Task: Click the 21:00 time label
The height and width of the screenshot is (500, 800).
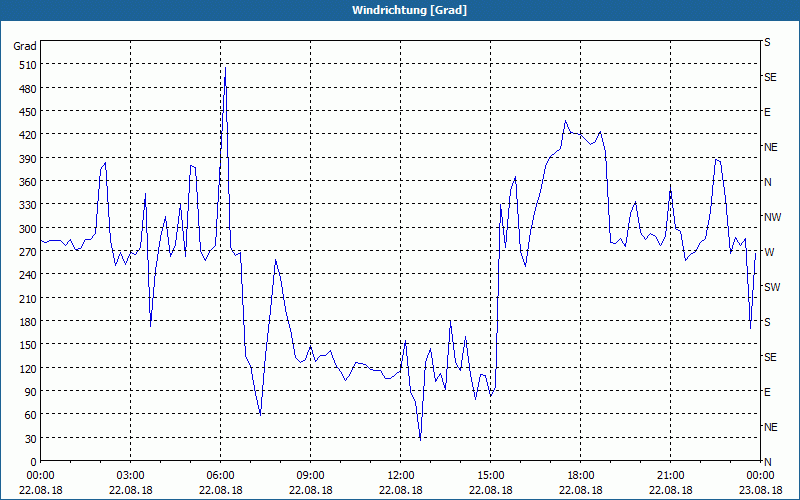Action: 670,476
